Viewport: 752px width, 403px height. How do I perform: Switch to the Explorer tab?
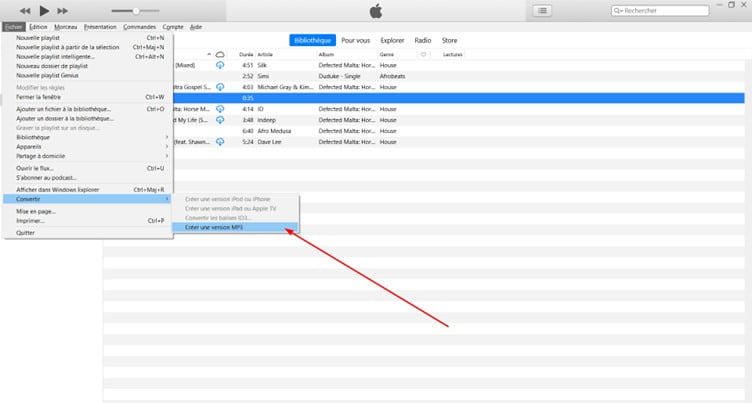[x=392, y=40]
